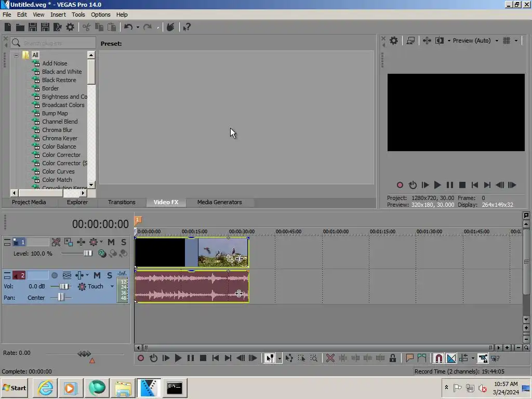Viewport: 532px width, 399px height.
Task: Click the What's This help icon
Action: pyautogui.click(x=187, y=27)
